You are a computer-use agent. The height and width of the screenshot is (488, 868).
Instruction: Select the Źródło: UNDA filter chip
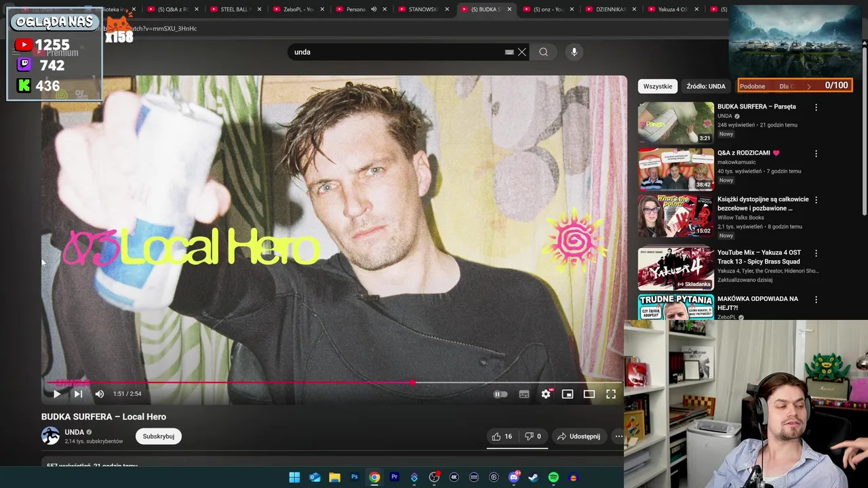click(x=706, y=86)
